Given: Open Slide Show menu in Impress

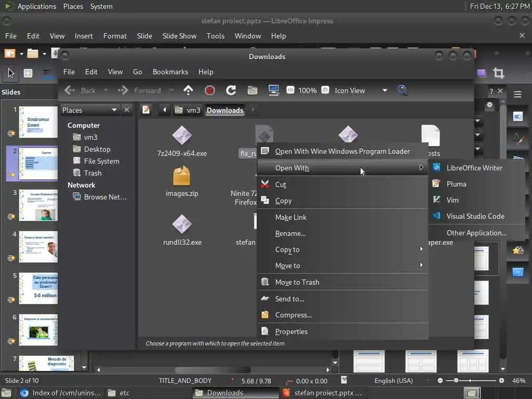Looking at the screenshot, I should click(179, 36).
